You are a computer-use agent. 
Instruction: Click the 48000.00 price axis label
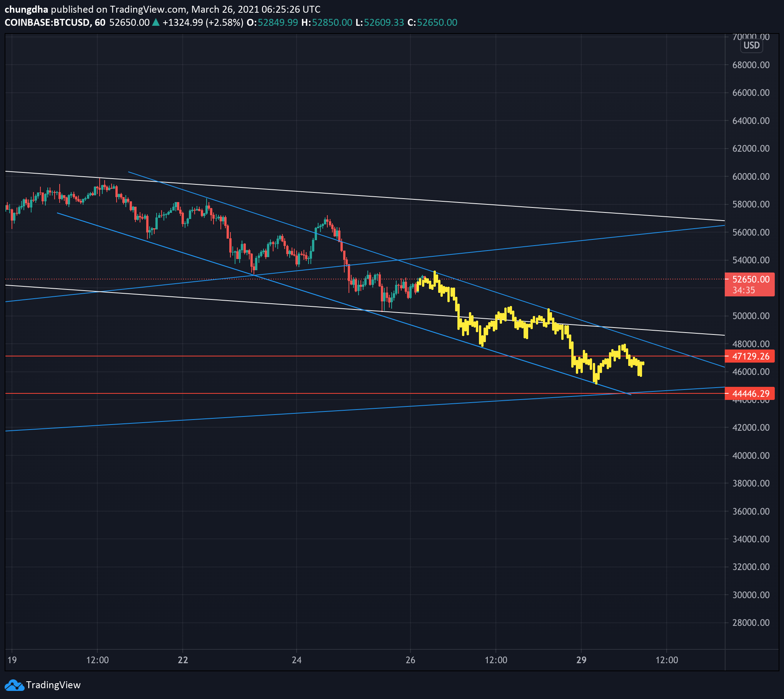click(x=751, y=344)
